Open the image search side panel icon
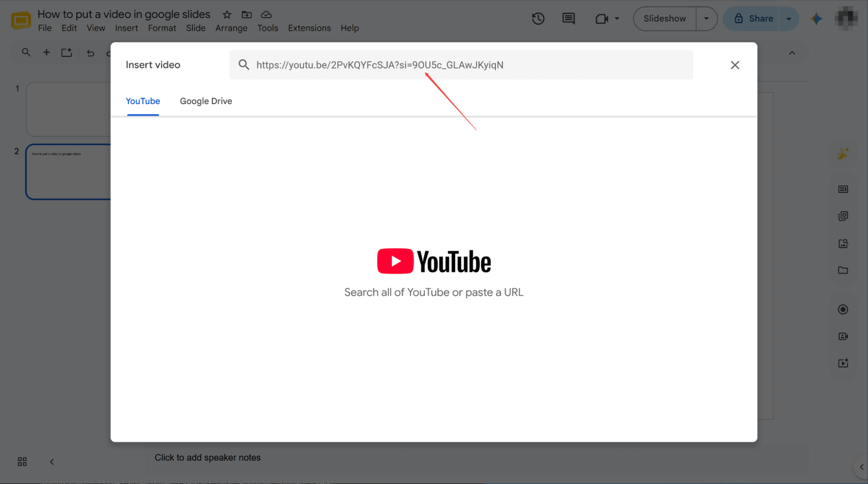 coord(843,244)
